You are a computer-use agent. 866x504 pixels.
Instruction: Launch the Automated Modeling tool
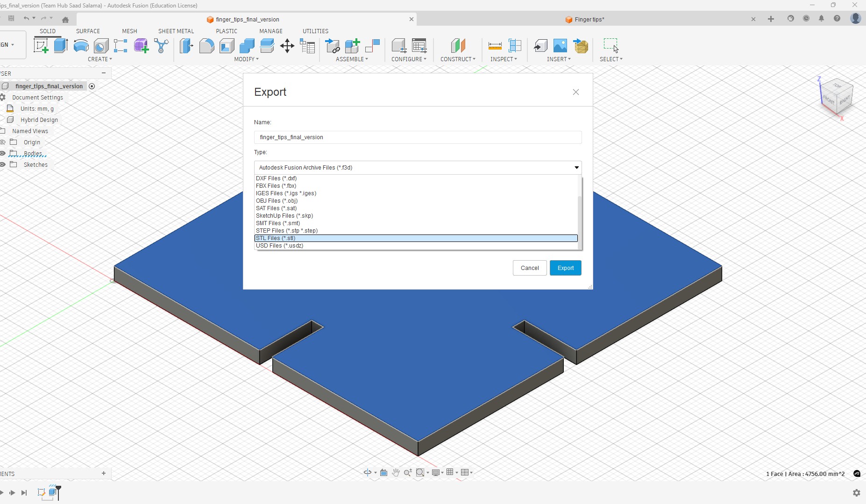click(x=161, y=46)
